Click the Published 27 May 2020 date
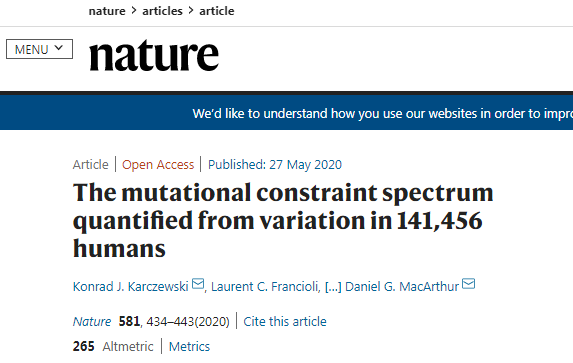 (x=275, y=165)
